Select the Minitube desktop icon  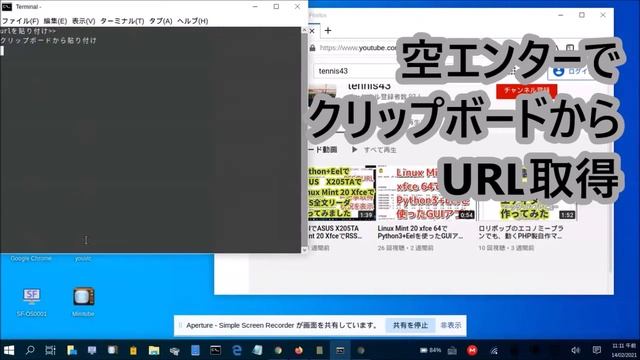(83, 301)
